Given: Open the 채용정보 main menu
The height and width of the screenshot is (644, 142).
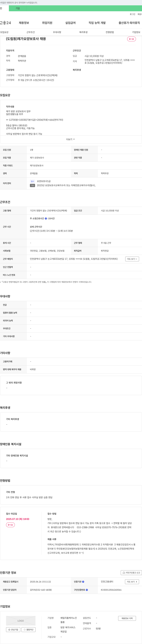Looking at the screenshot, I should coord(24,23).
